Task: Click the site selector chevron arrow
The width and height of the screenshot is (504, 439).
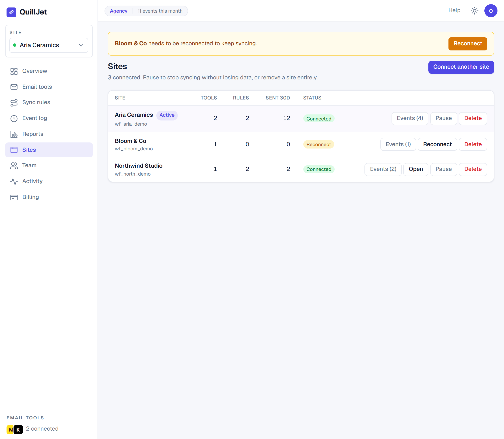Action: click(x=81, y=45)
